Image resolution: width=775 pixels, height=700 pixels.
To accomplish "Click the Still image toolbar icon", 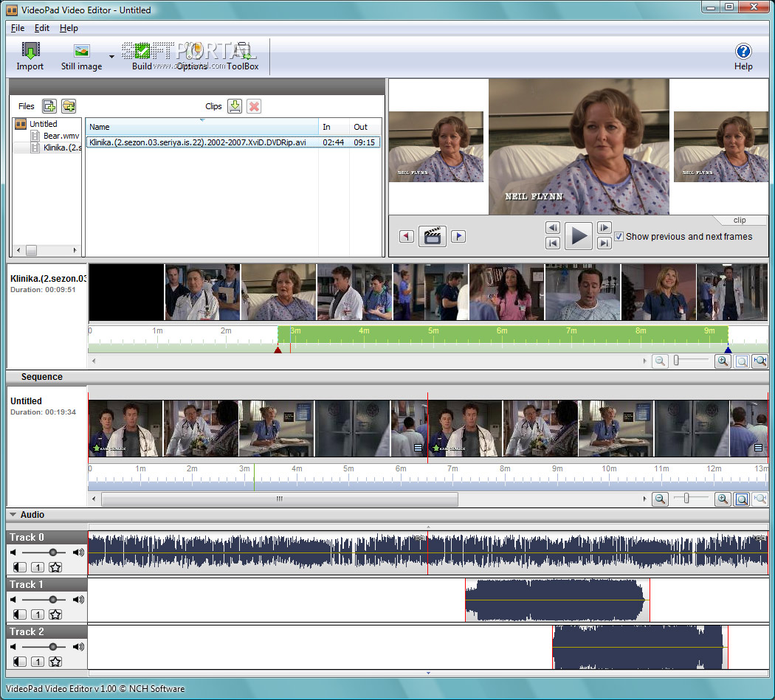I will click(x=81, y=52).
